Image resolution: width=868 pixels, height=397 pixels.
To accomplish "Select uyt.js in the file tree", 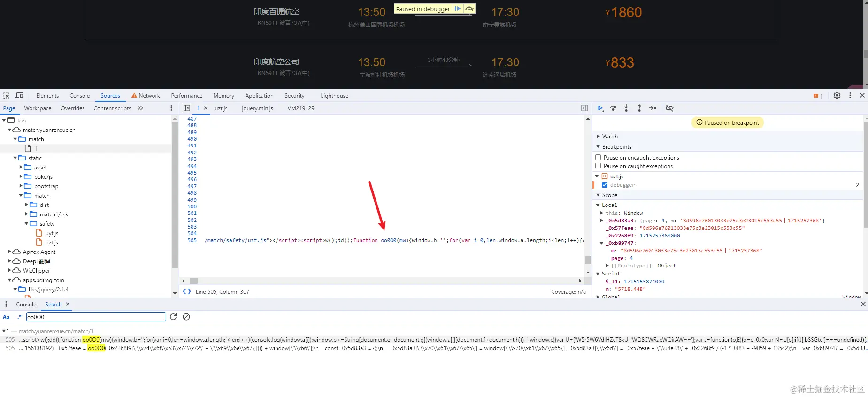I will click(52, 233).
